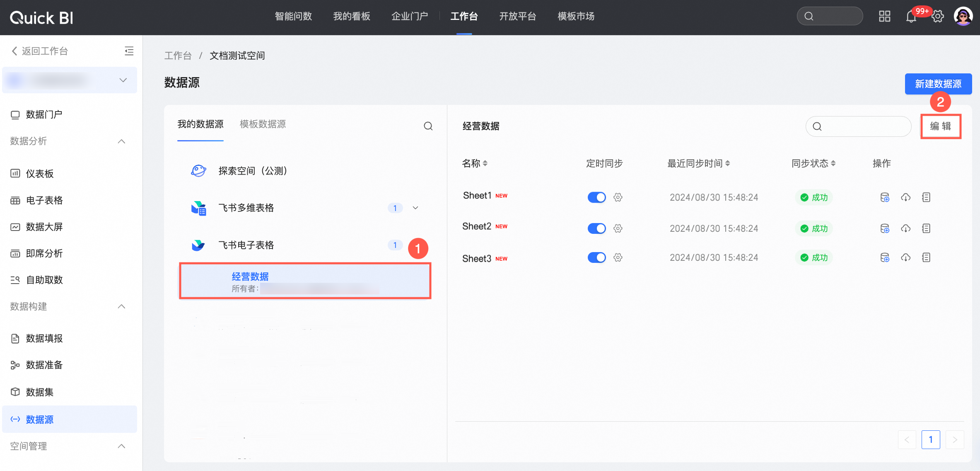Select the 经营数据 data source entry
This screenshot has height=471, width=980.
point(305,281)
